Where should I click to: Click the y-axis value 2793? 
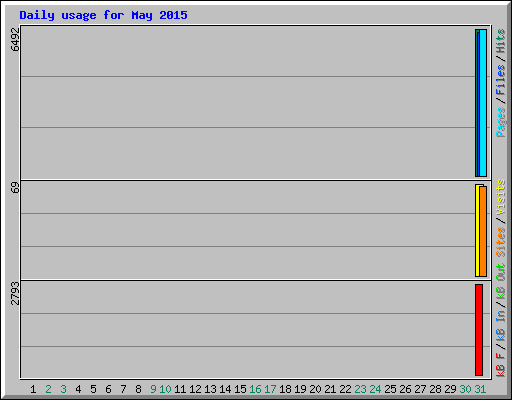click(15, 293)
